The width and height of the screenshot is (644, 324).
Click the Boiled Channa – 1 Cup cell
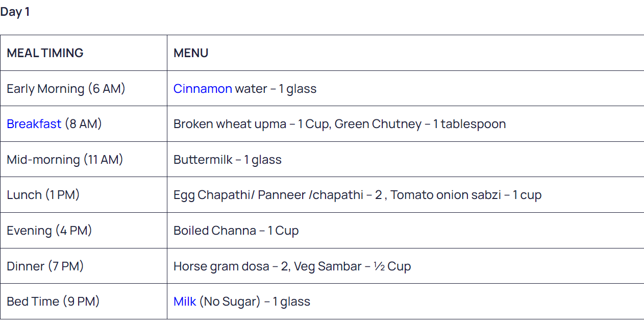[x=405, y=231]
